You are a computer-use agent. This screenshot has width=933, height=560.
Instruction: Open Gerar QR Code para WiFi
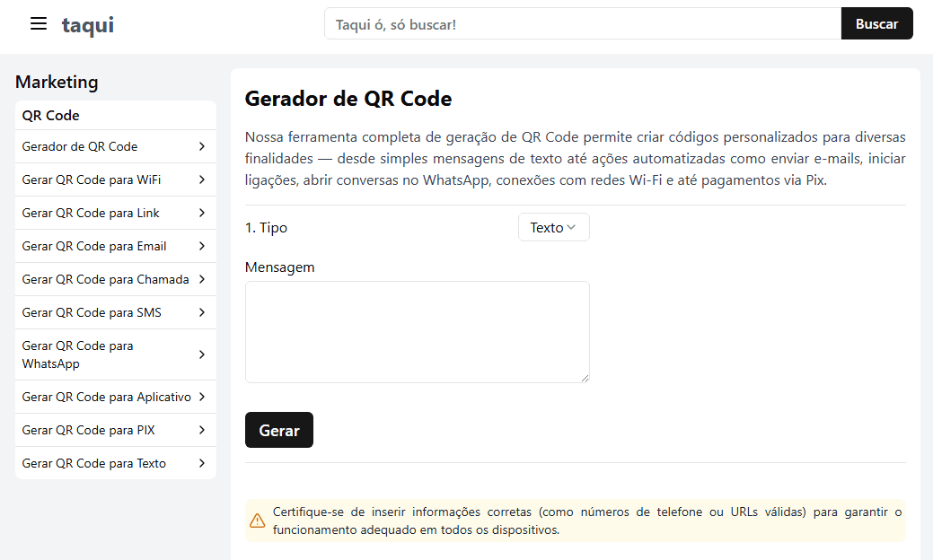point(116,179)
